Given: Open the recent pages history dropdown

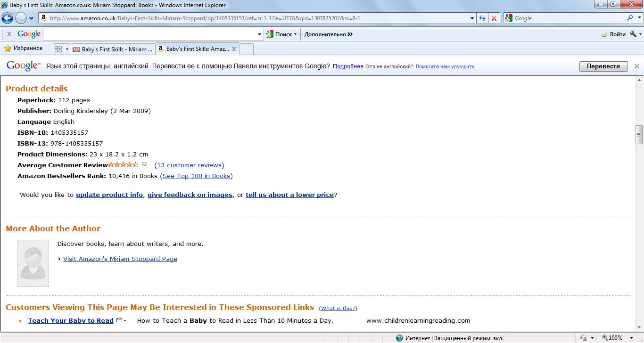Looking at the screenshot, I should (32, 18).
